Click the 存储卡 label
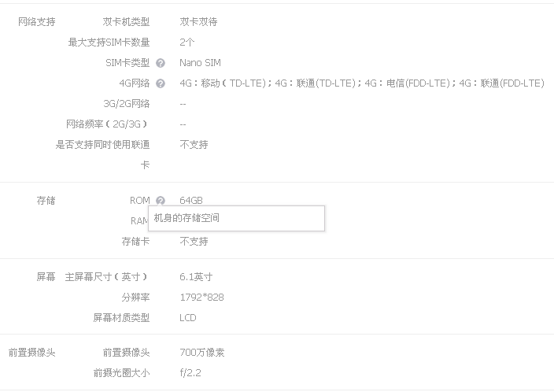 point(135,242)
